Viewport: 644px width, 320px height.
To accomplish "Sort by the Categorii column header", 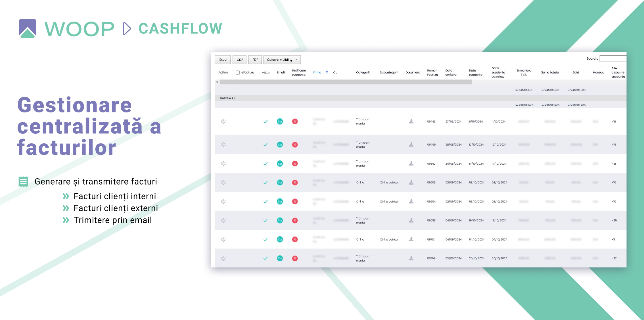I will (x=363, y=72).
